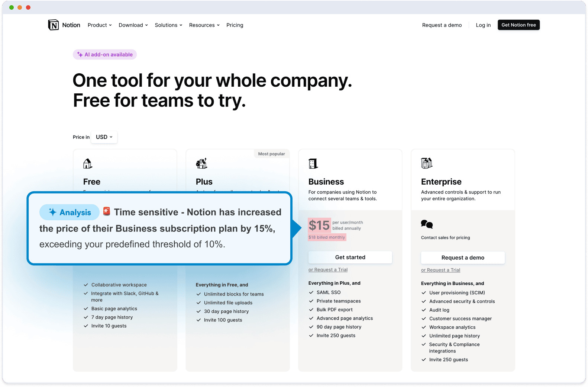Click the Business plan office building icon

pos(313,163)
